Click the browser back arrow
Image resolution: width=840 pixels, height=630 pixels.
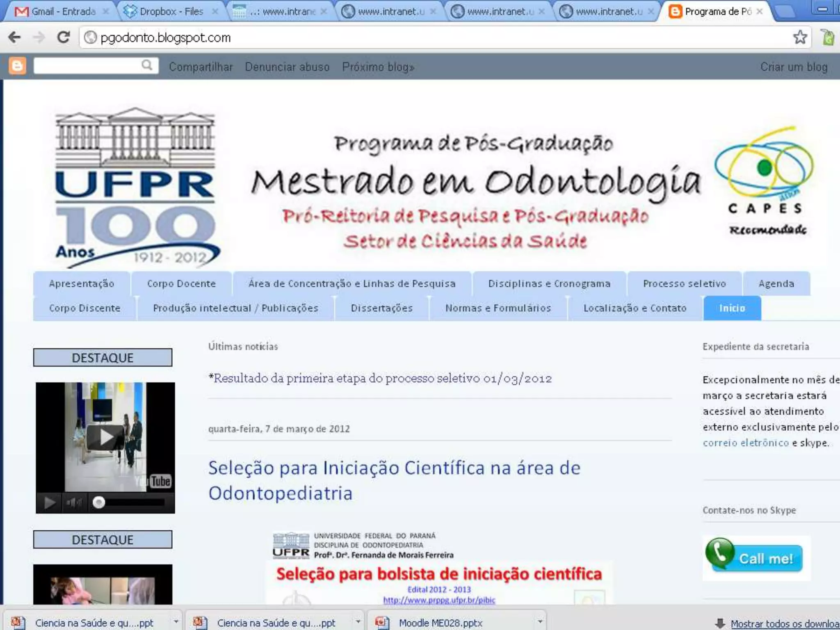(x=14, y=37)
